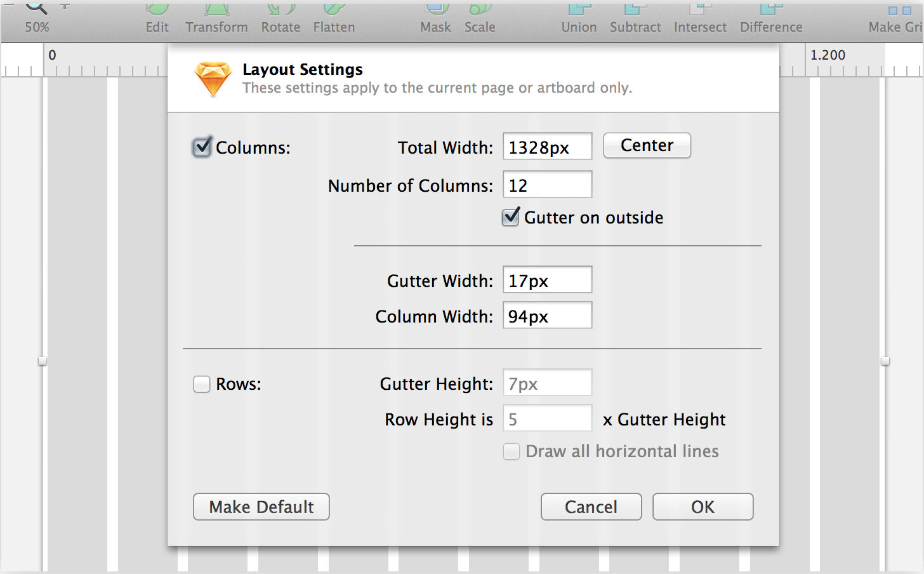Image resolution: width=924 pixels, height=574 pixels.
Task: Click the Make Default button
Action: (x=261, y=507)
